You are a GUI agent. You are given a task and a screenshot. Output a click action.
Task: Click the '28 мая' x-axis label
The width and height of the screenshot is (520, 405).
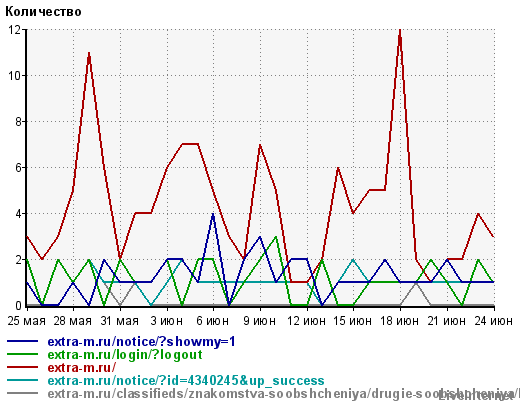pyautogui.click(x=73, y=321)
